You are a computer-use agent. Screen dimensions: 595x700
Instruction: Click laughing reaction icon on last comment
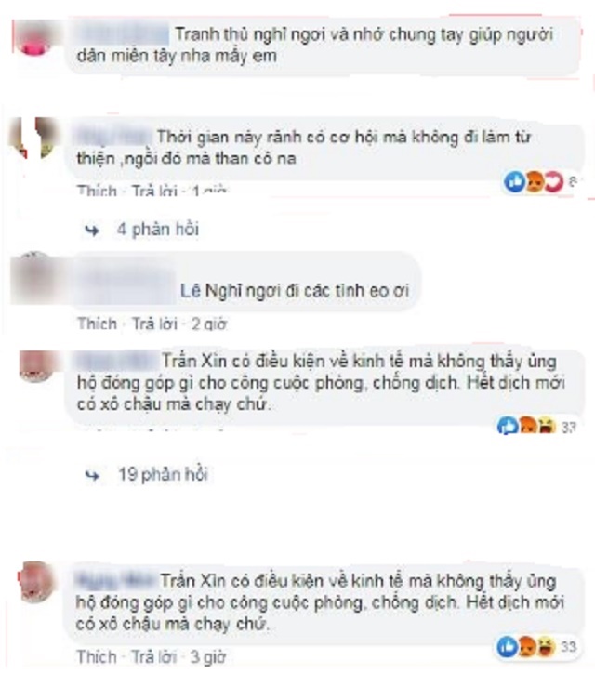(x=547, y=646)
